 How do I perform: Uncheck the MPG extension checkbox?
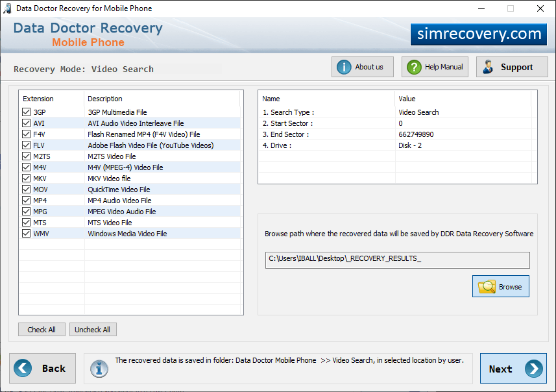[26, 211]
